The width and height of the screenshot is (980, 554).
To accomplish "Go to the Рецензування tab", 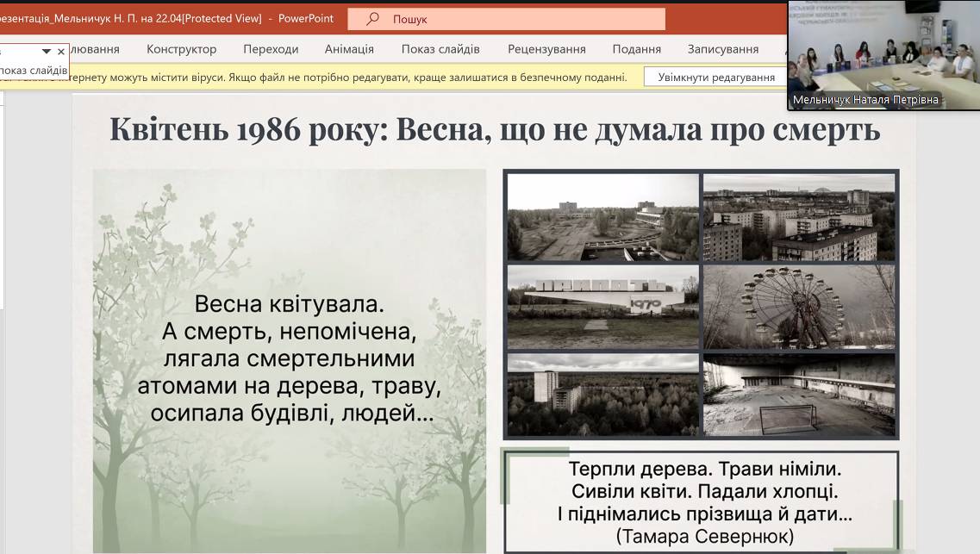I will pos(546,49).
